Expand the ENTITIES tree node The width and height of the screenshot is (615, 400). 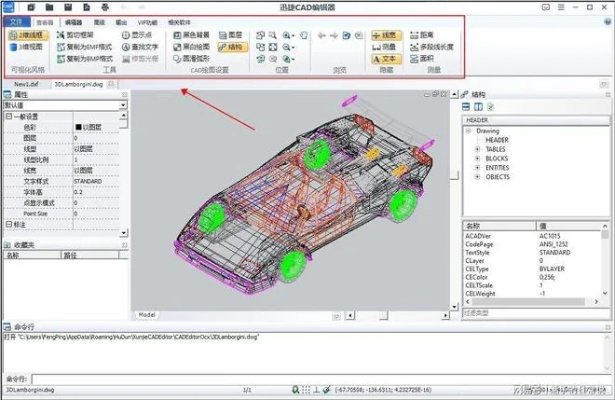[477, 168]
